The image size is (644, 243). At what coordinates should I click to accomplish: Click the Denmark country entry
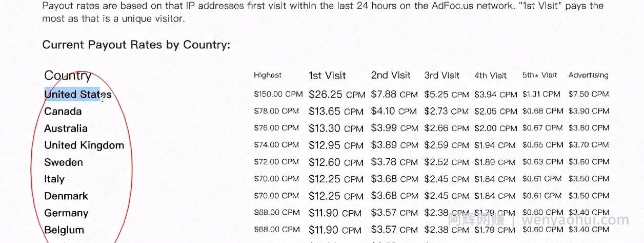tap(66, 196)
